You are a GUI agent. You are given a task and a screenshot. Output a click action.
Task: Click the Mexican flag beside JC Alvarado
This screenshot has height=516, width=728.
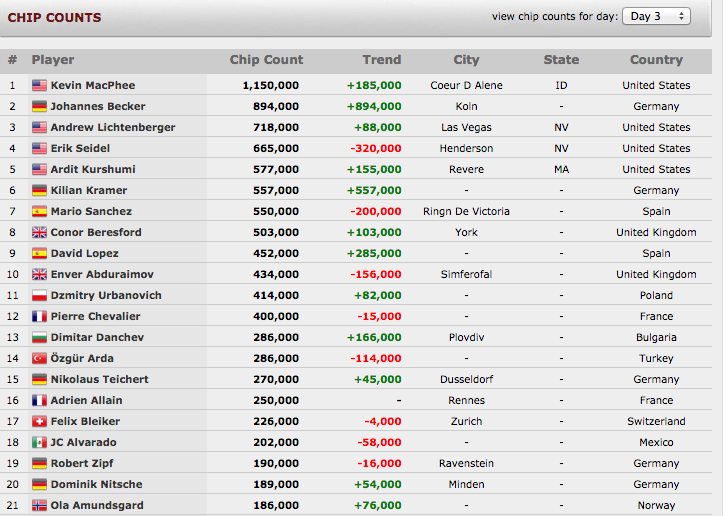point(39,442)
